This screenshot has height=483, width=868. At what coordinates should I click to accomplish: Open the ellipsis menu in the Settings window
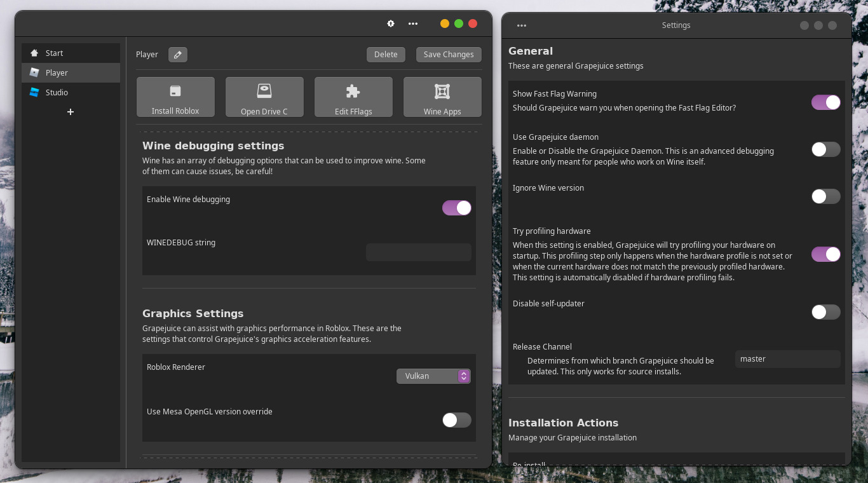pyautogui.click(x=522, y=25)
